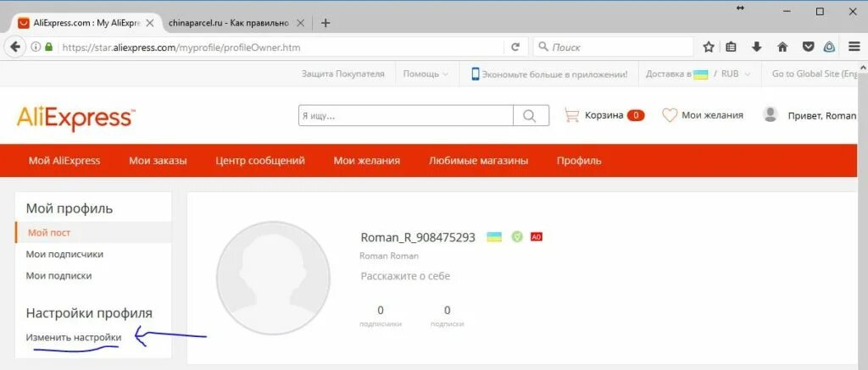Viewport: 868px width, 370px height.
Task: Click the browser URL address bar
Action: [x=281, y=47]
